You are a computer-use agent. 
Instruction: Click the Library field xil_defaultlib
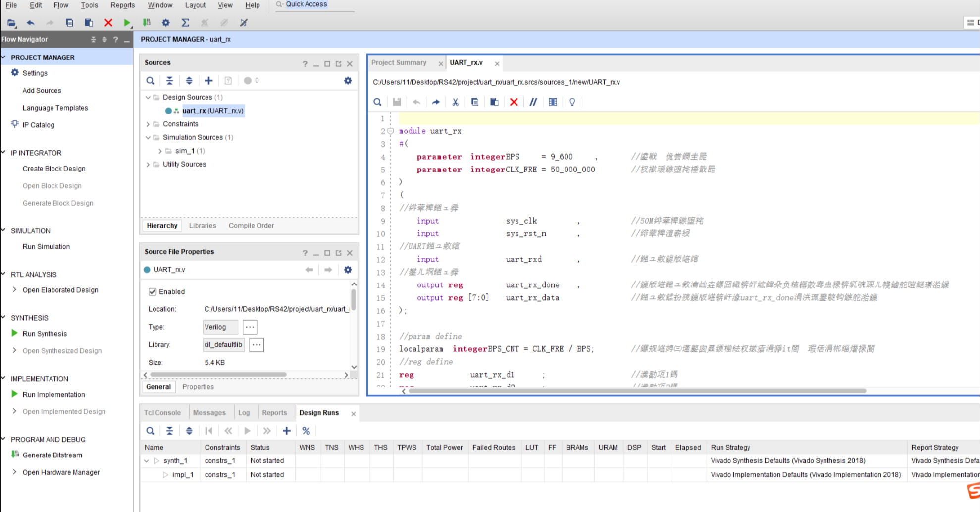coord(224,345)
